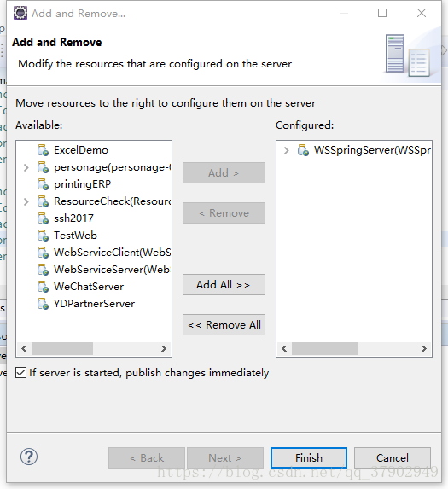Image resolution: width=448 pixels, height=489 pixels.
Task: Select ExcelDemo in Available list
Action: pos(81,150)
